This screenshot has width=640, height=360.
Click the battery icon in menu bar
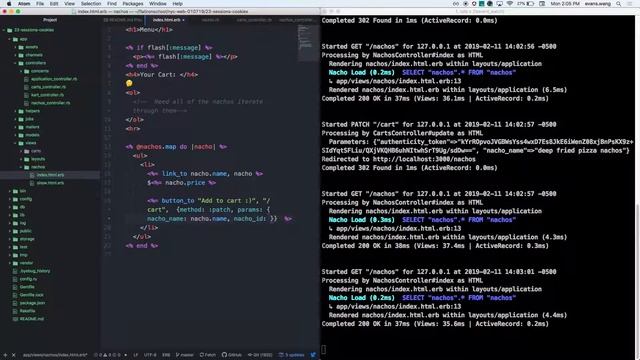click(530, 4)
